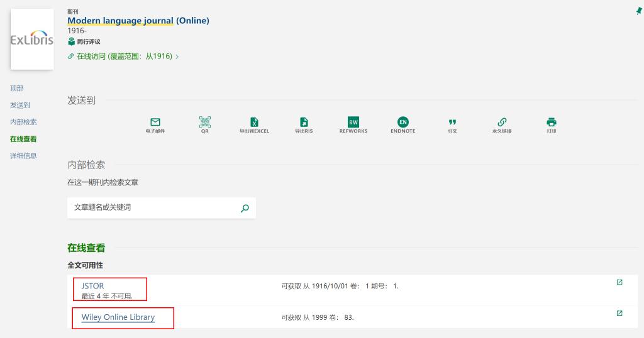This screenshot has height=338, width=644.
Task: Print the record (打印)
Action: [x=551, y=123]
